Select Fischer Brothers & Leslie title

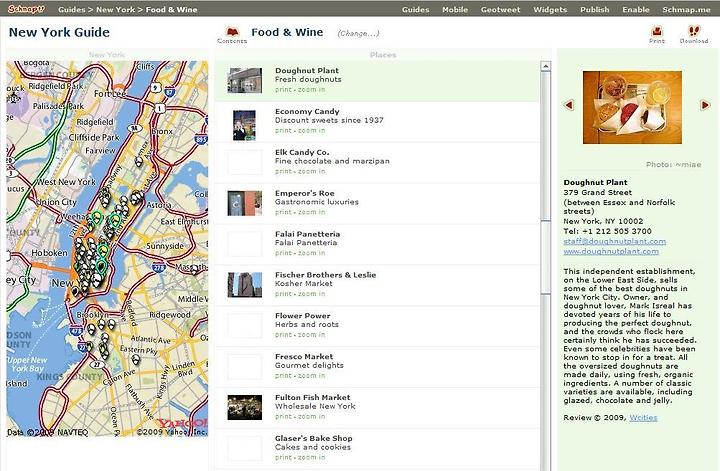coord(326,275)
